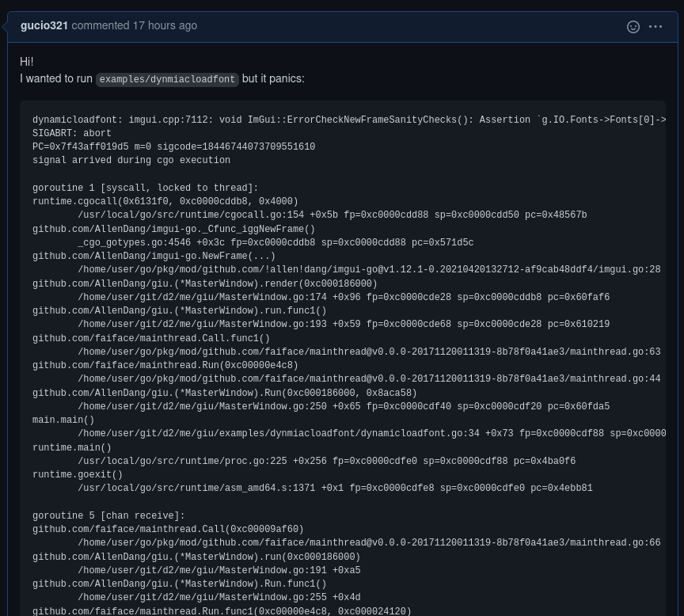Click the 'goroutine 1 [syscall, locked to thread]' line
This screenshot has width=684, height=616.
[145, 188]
